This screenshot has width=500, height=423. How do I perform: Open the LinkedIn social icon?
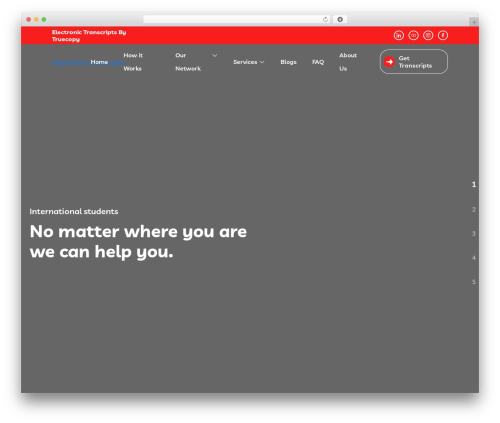399,35
